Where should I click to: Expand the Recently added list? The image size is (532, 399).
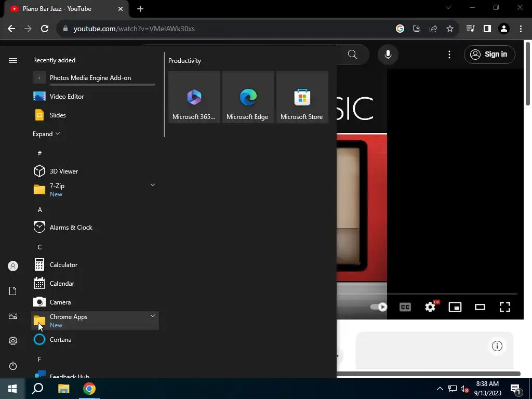click(x=46, y=134)
